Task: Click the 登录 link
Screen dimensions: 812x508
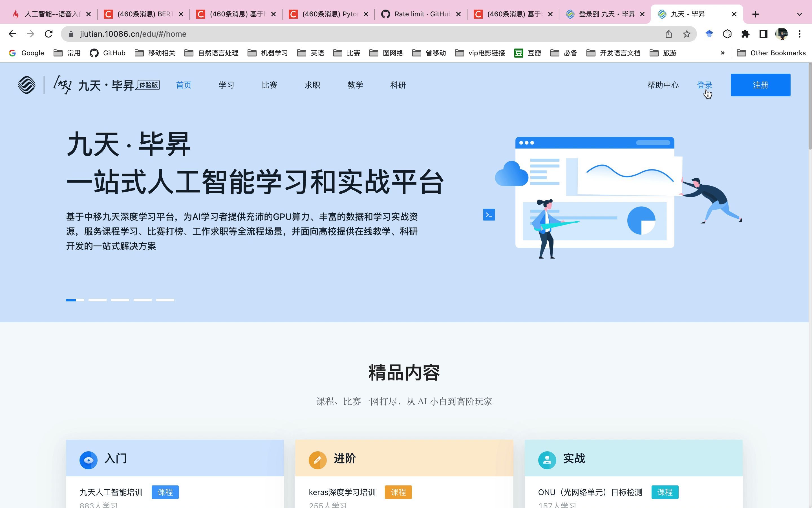Action: 704,85
